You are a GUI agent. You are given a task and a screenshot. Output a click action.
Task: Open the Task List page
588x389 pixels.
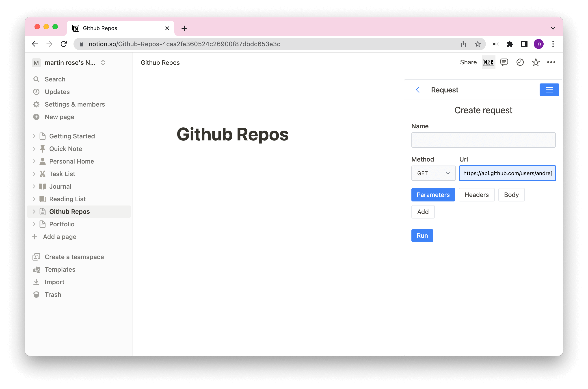pos(62,174)
